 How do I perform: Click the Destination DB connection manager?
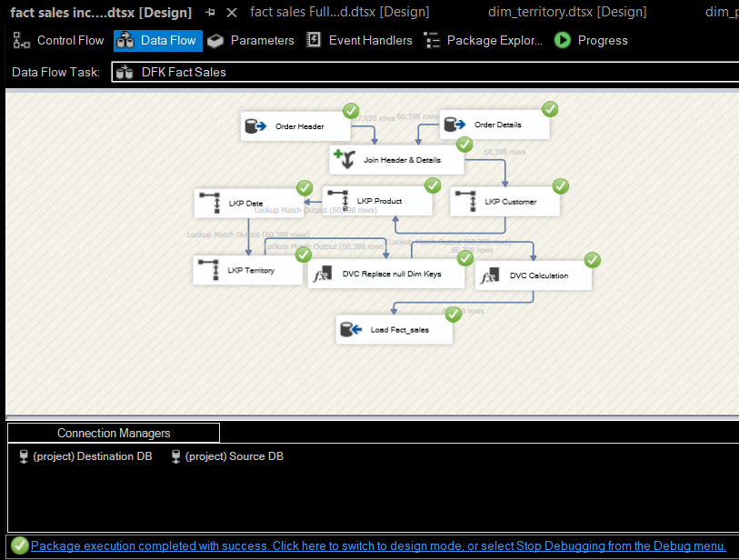[85, 456]
